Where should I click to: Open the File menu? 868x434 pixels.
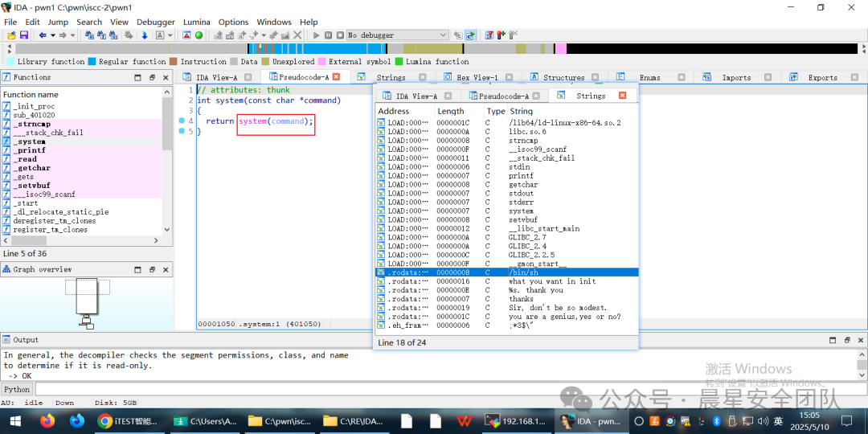pyautogui.click(x=10, y=23)
